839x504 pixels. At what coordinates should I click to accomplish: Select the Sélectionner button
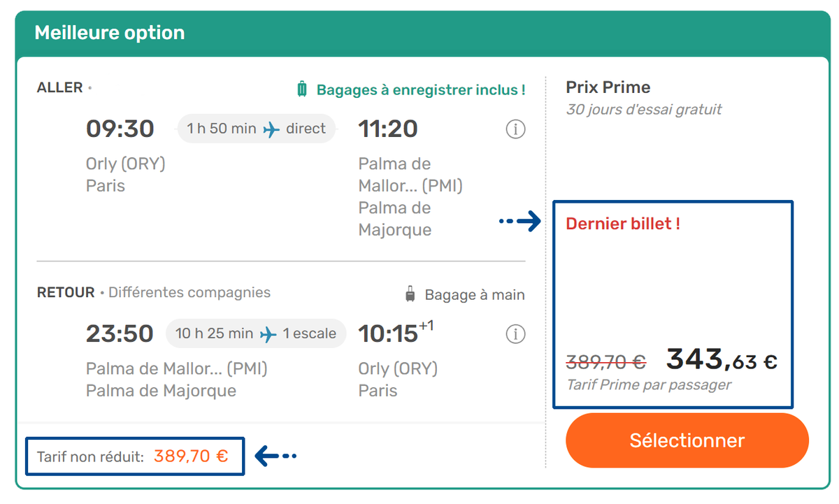tap(686, 440)
